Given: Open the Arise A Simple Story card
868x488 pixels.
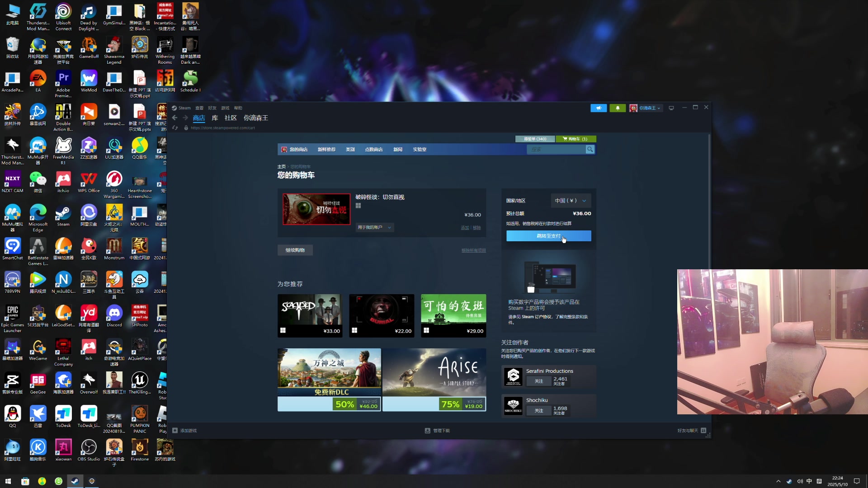Looking at the screenshot, I should 434,380.
